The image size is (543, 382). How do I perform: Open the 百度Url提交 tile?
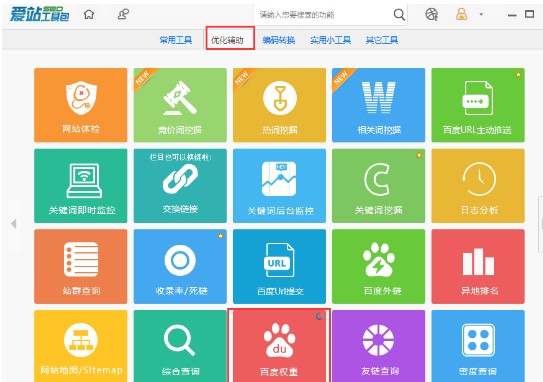(279, 266)
